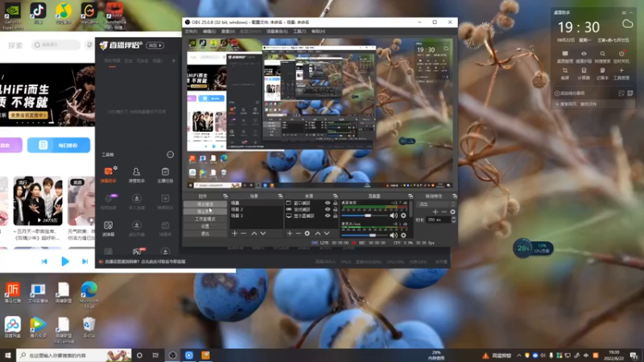The width and height of the screenshot is (644, 362).
Task: Click 退出 in OBS controls panel
Action: (205, 233)
